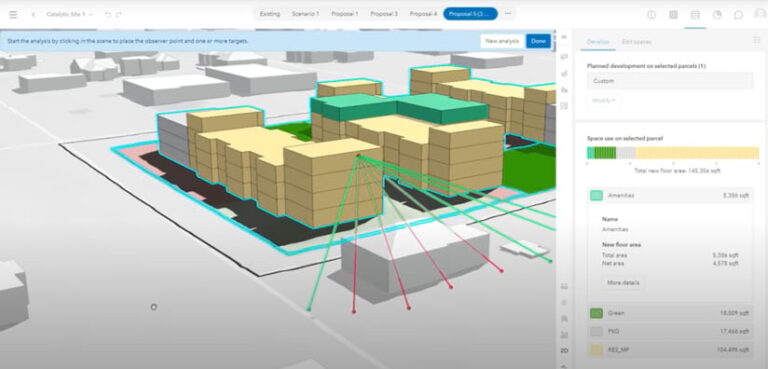Viewport: 768px width, 369px height.
Task: Click the Amenities color swatch
Action: [x=596, y=196]
